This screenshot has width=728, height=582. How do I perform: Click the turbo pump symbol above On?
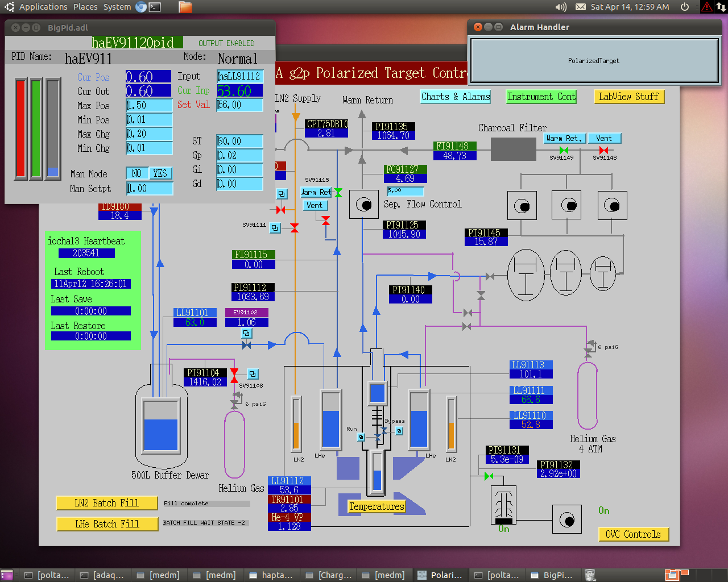pos(503,505)
